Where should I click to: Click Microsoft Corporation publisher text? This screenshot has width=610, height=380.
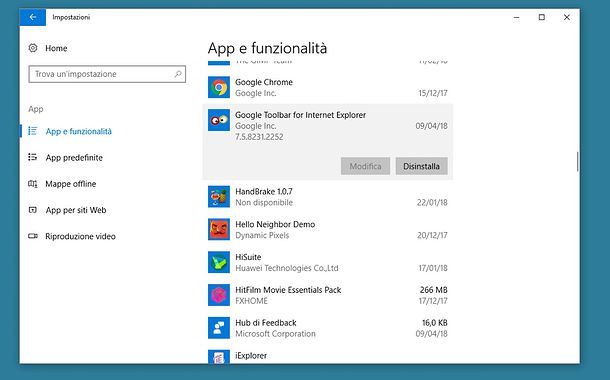pos(275,334)
